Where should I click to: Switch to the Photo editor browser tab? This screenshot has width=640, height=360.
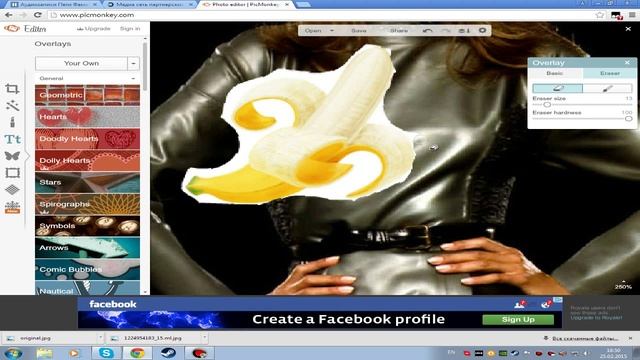point(247,4)
